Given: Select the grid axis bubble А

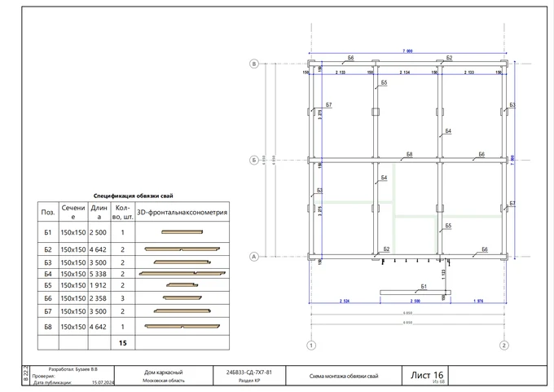Looking at the screenshot, I should tap(253, 257).
